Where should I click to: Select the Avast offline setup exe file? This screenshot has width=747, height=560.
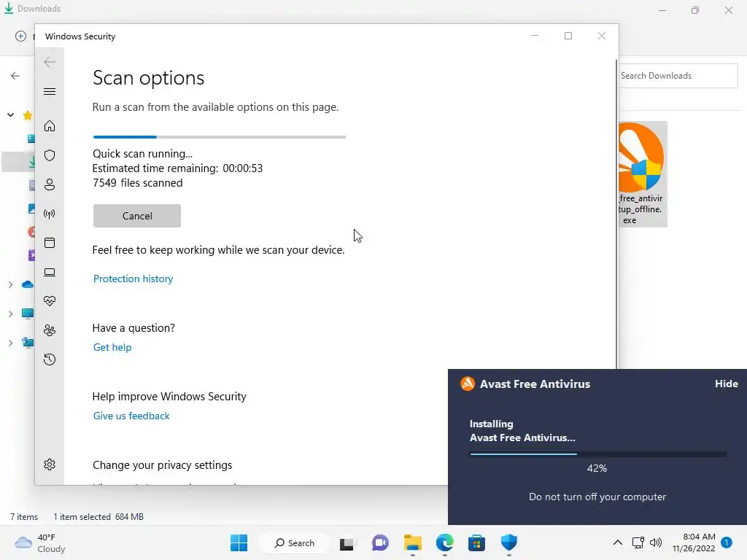642,174
